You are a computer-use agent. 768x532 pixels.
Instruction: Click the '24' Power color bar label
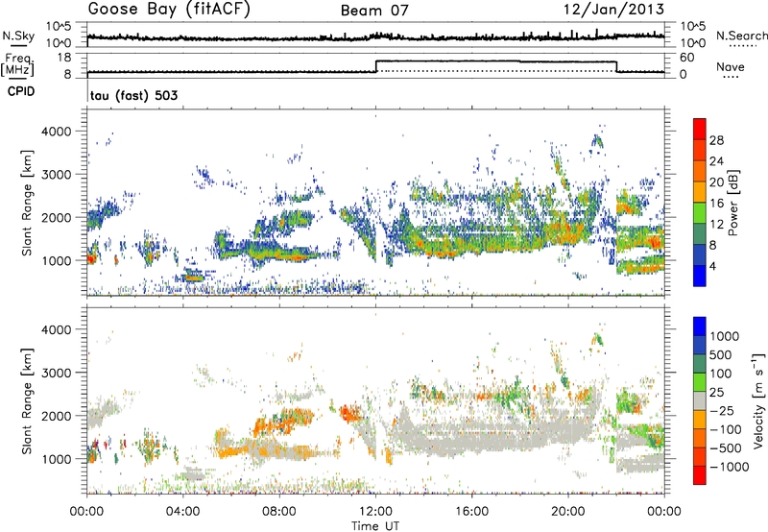click(x=716, y=161)
